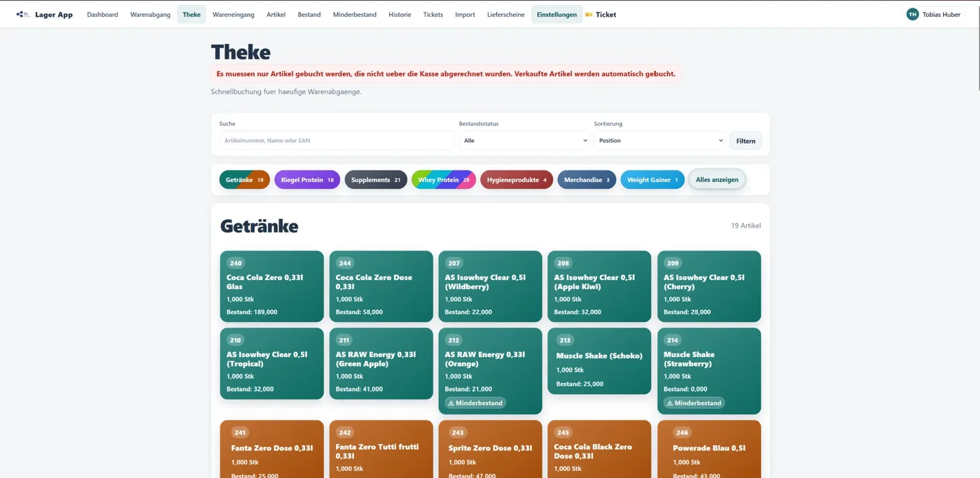
Task: Select the Riegel Protein category chip
Action: 307,180
